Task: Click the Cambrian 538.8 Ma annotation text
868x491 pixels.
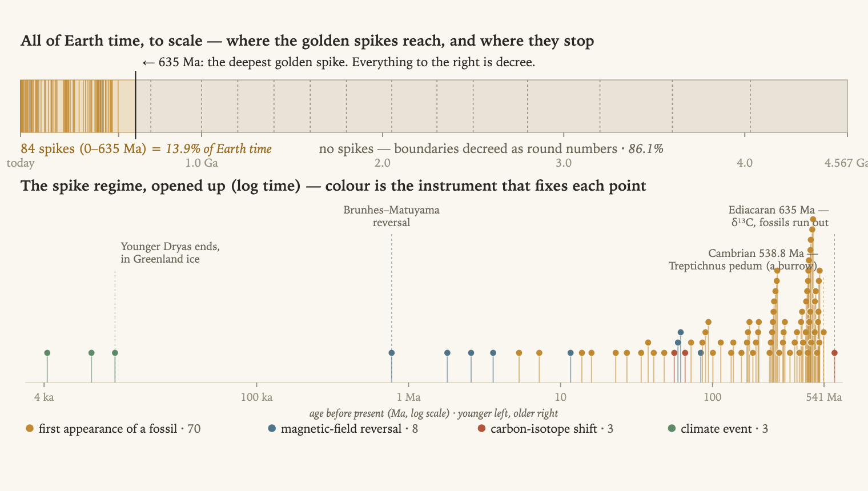Action: click(743, 260)
